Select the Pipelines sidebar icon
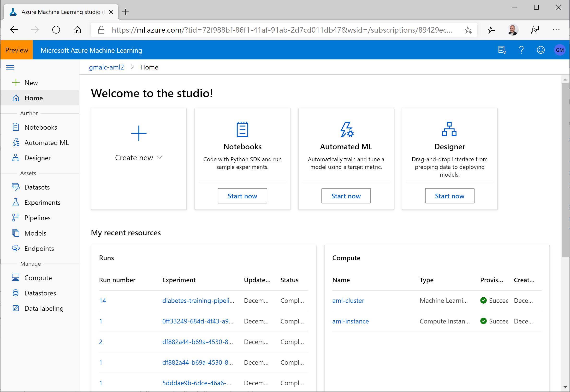This screenshot has width=570, height=392. 16,218
